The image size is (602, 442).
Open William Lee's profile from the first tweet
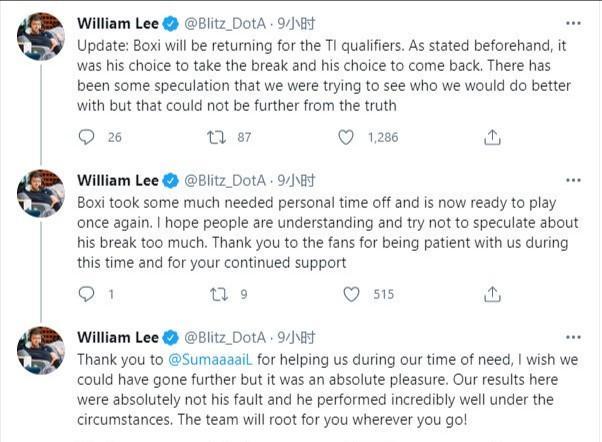118,24
